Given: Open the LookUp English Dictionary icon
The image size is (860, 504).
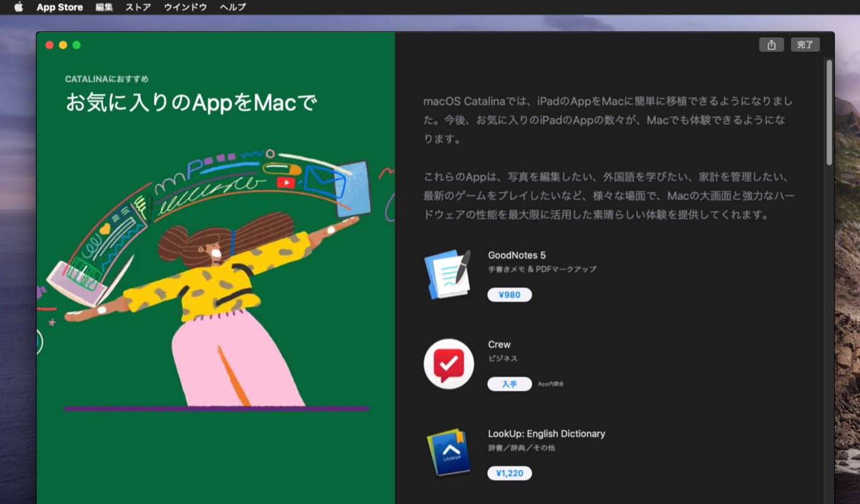Looking at the screenshot, I should click(x=448, y=453).
